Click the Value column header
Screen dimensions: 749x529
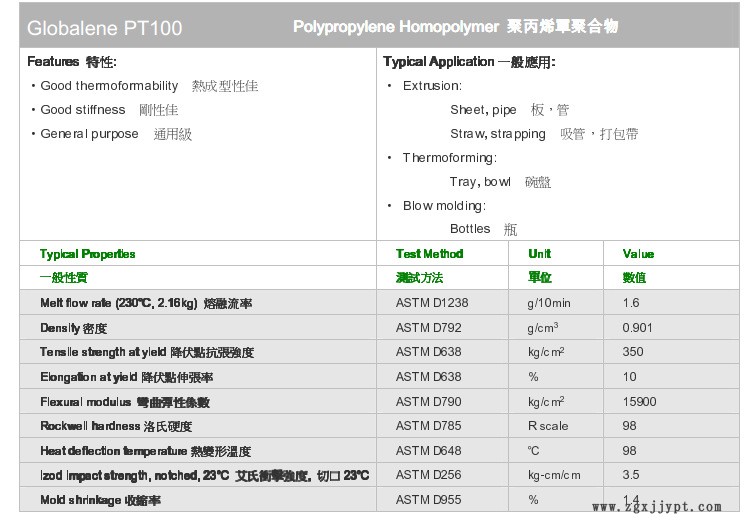click(638, 254)
